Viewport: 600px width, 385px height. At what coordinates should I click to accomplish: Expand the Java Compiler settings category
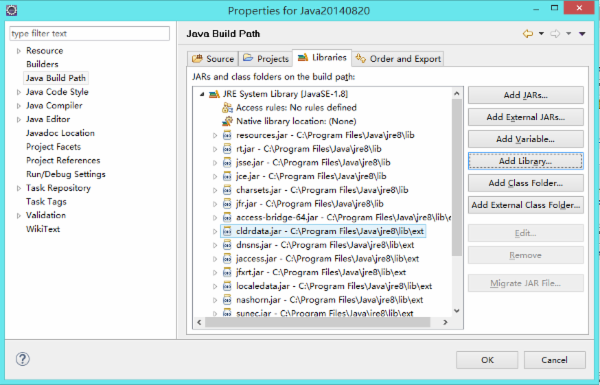[x=18, y=106]
